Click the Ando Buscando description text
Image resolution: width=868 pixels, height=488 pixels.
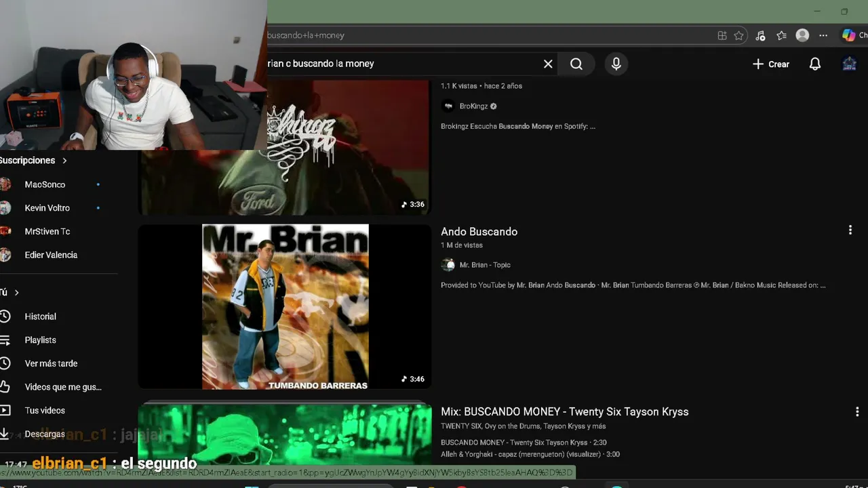pyautogui.click(x=633, y=285)
